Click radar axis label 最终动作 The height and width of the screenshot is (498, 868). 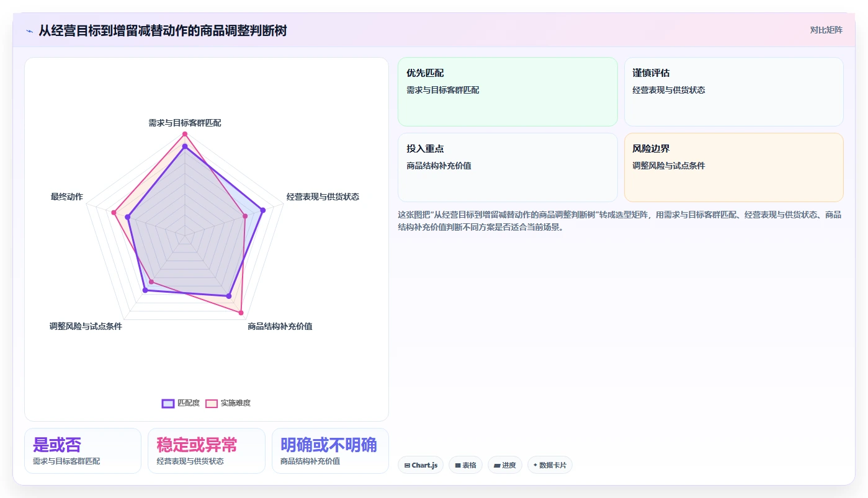(66, 197)
